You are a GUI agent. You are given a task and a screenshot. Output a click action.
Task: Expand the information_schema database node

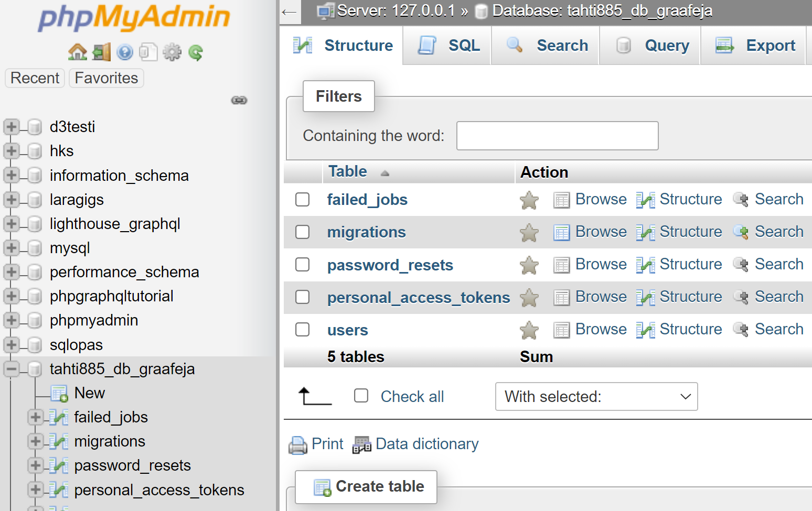coord(12,175)
